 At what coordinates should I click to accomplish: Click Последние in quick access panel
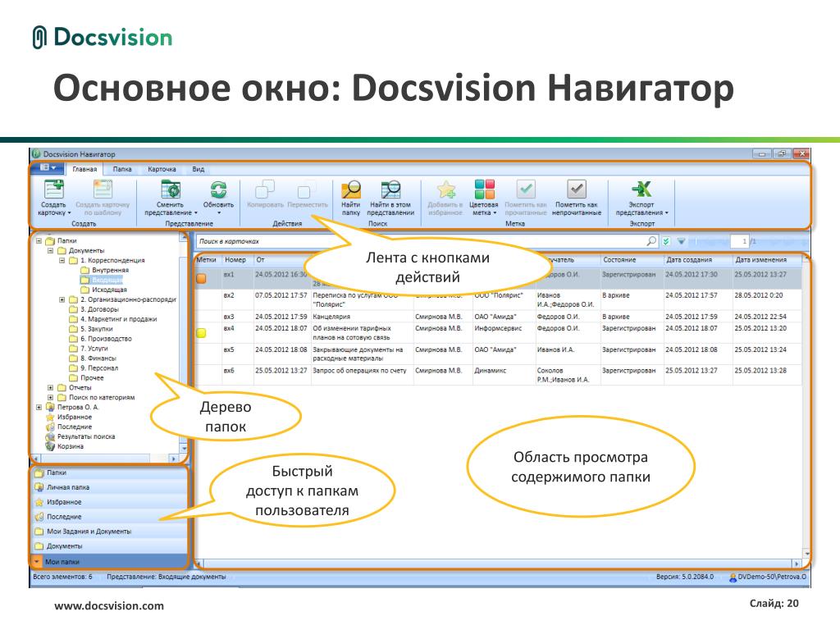point(109,517)
